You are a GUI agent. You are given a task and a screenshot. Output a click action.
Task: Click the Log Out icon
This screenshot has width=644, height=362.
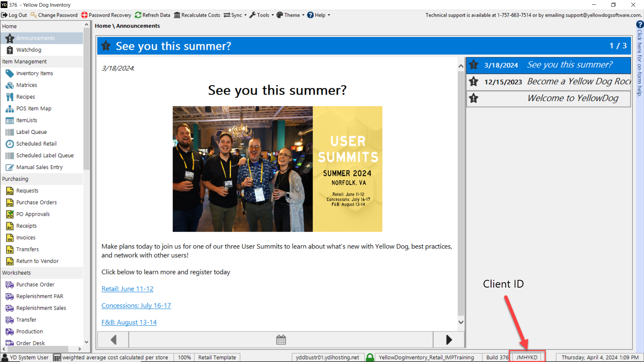(x=4, y=15)
